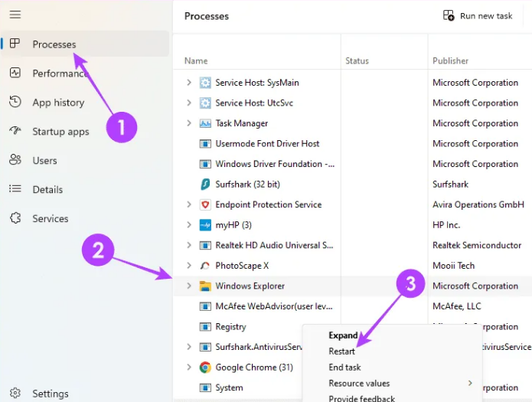Viewport: 532px width, 402px height.
Task: Select Usermode Font Driver Host name
Action: coord(267,144)
